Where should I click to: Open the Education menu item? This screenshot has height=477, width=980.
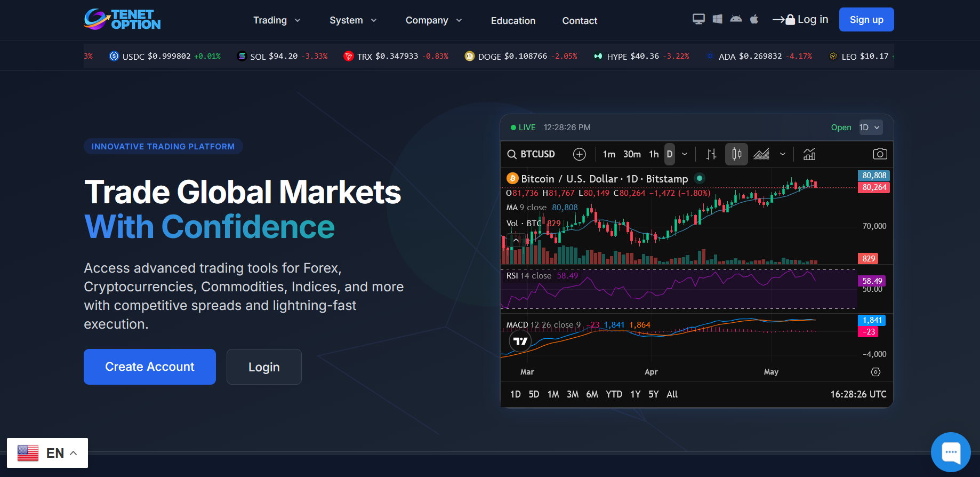point(513,21)
